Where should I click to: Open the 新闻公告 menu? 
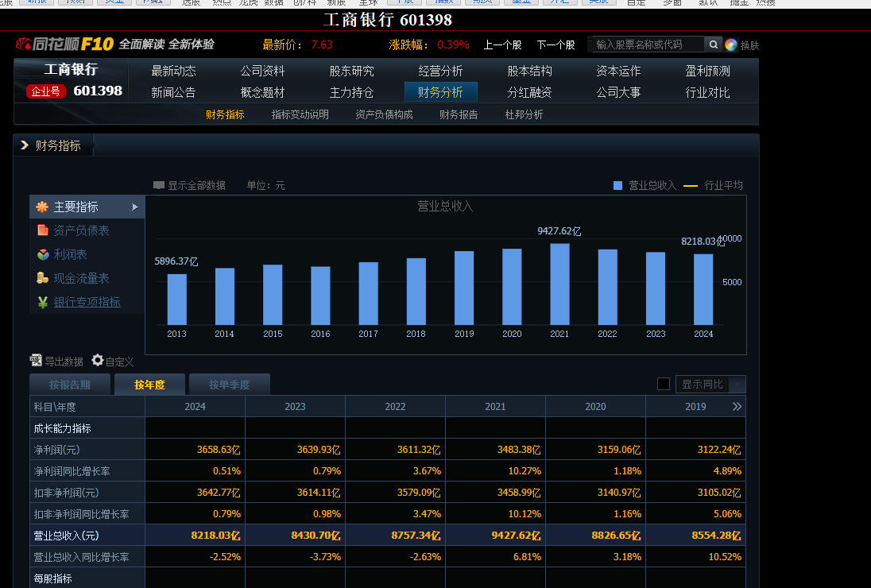click(173, 92)
